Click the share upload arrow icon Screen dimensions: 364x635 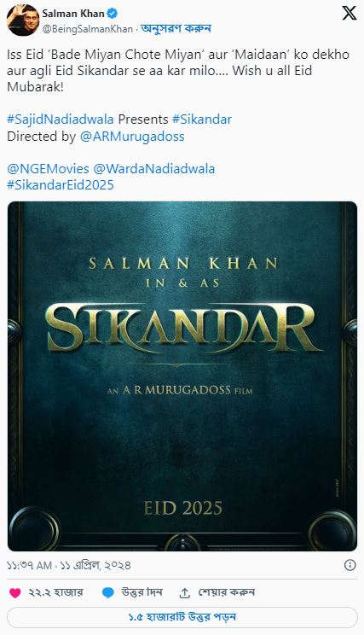coord(184,593)
